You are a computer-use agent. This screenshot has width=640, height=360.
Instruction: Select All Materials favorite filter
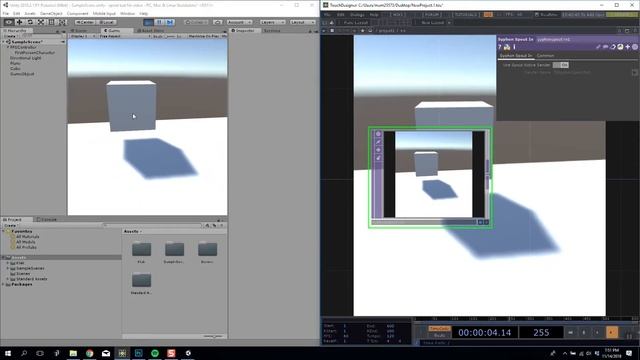click(x=28, y=237)
